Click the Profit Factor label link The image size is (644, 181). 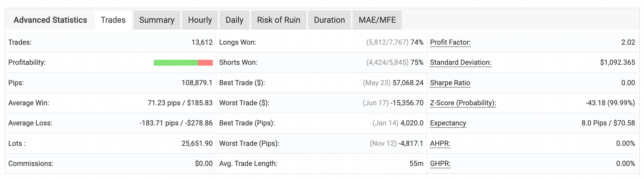[450, 42]
